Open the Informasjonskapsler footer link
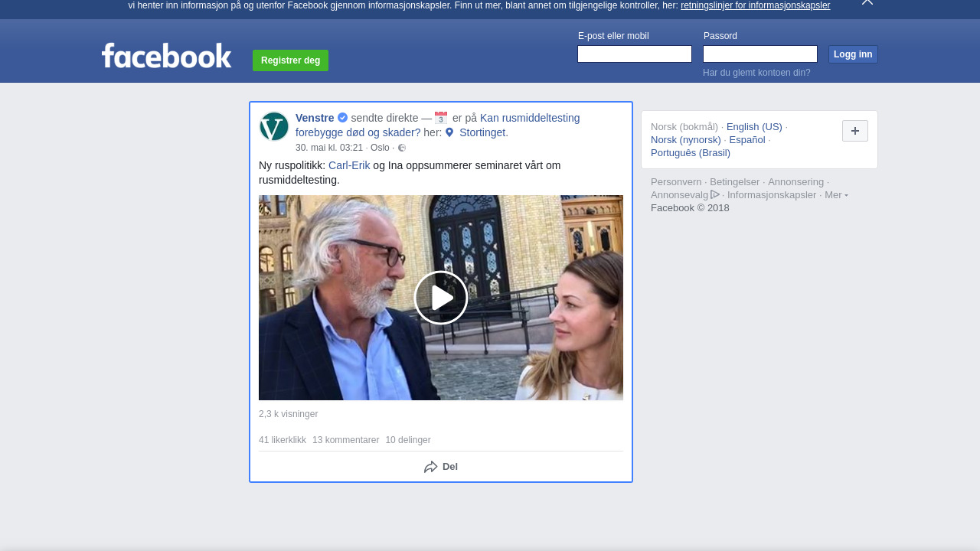 click(772, 195)
